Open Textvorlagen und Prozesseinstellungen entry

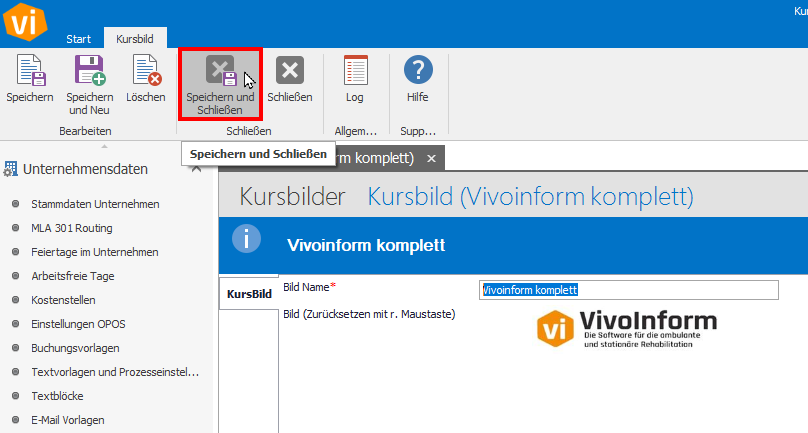[x=115, y=372]
